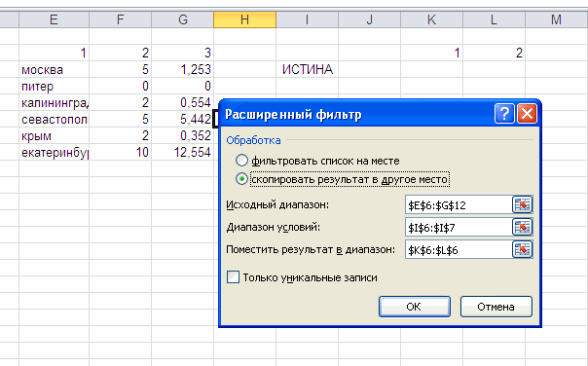Click Поместить результат в диапазон field
Image resolution: width=588 pixels, height=366 pixels.
click(x=459, y=250)
